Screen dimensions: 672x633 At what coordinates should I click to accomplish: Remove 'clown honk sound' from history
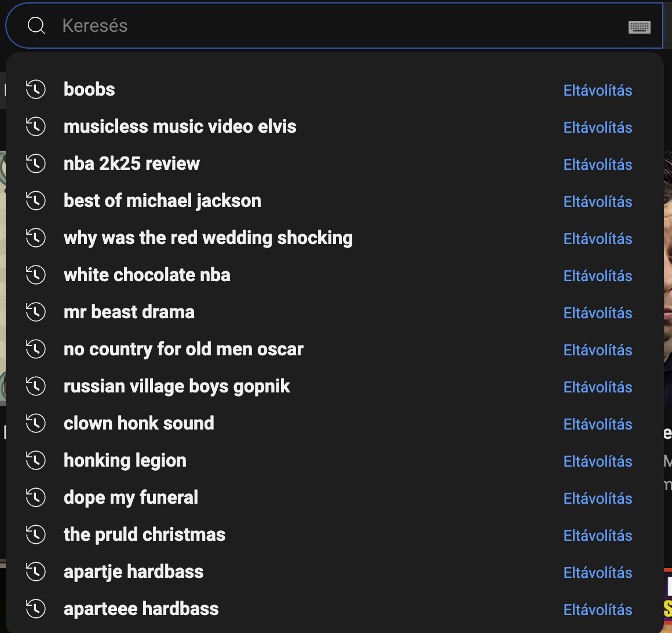pyautogui.click(x=597, y=424)
